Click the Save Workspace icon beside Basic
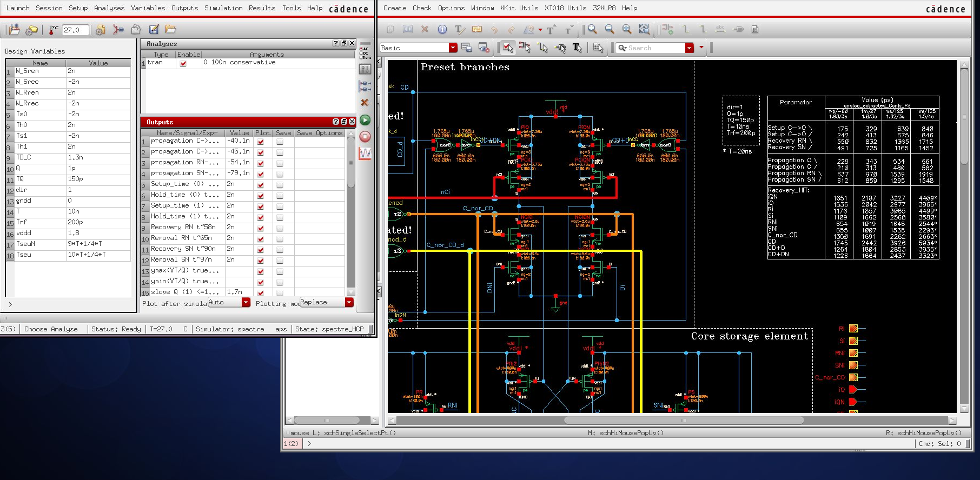The height and width of the screenshot is (480, 980). pos(466,48)
